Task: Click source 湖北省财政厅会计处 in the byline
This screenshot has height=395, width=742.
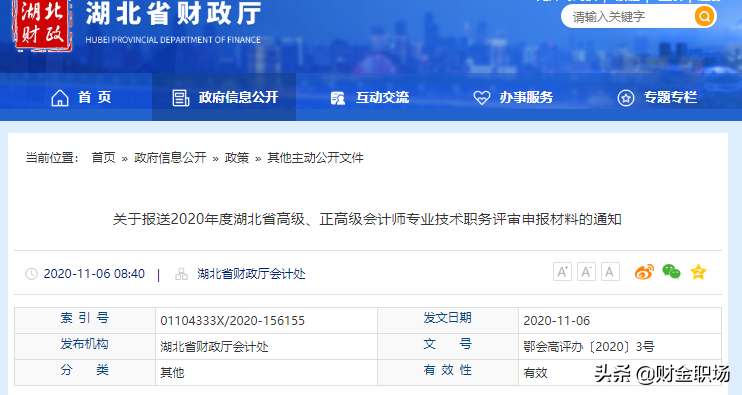Action: point(251,274)
